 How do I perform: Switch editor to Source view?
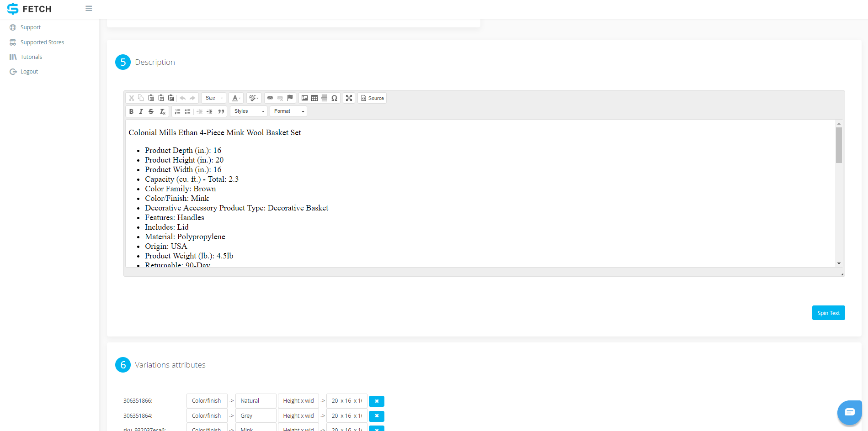(x=372, y=98)
